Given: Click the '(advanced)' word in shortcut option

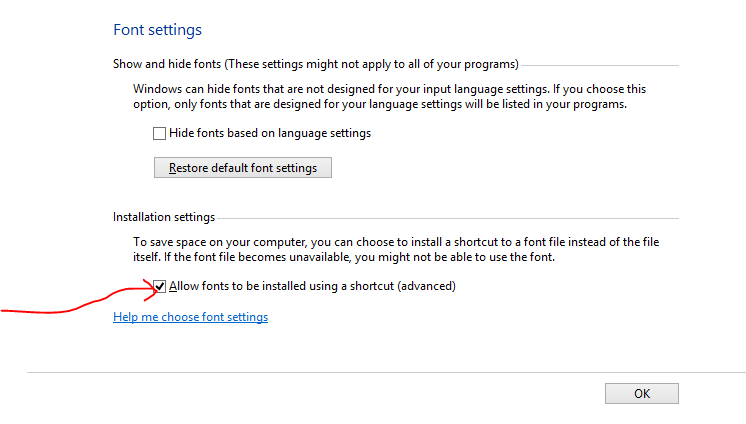Looking at the screenshot, I should coord(427,286).
